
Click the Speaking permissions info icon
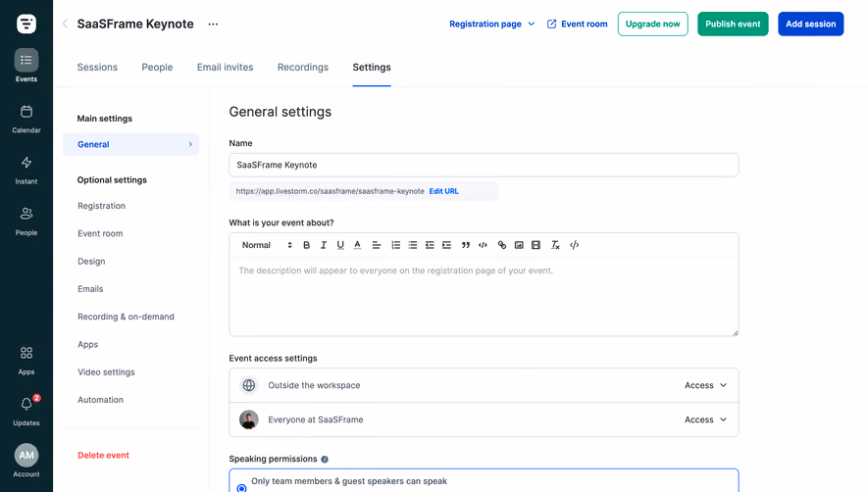(x=325, y=460)
